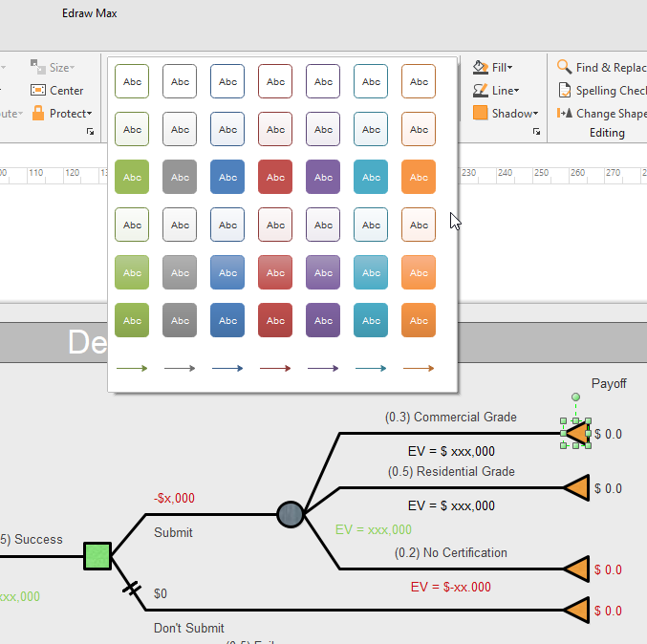Click the Center alignment icon

[38, 90]
